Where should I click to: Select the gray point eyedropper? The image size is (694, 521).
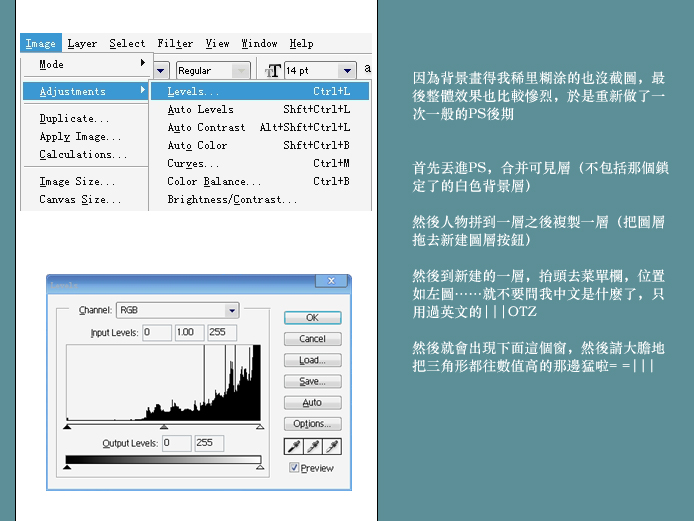click(x=313, y=447)
